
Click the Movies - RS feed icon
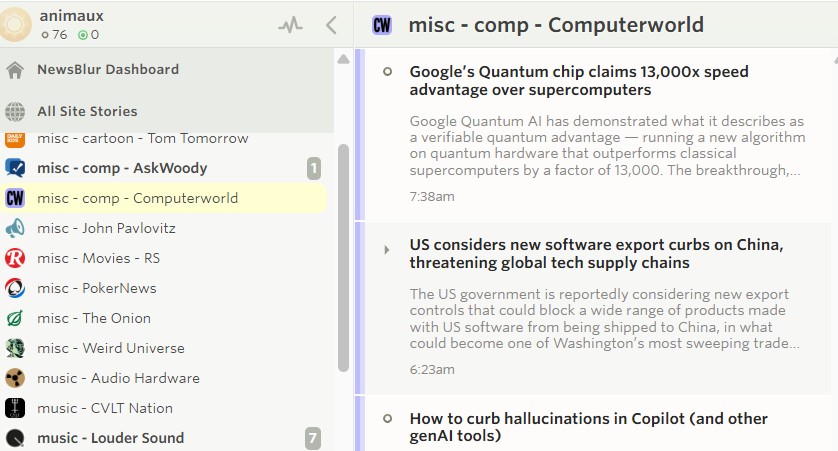pos(15,258)
